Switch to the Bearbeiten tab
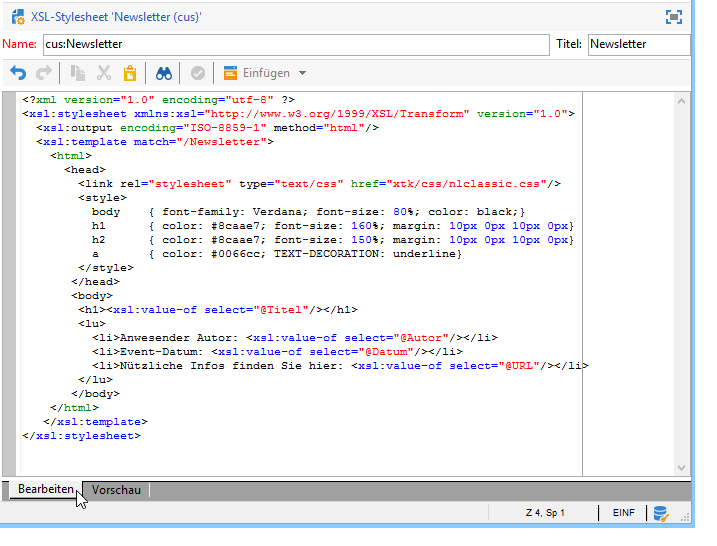 click(46, 489)
